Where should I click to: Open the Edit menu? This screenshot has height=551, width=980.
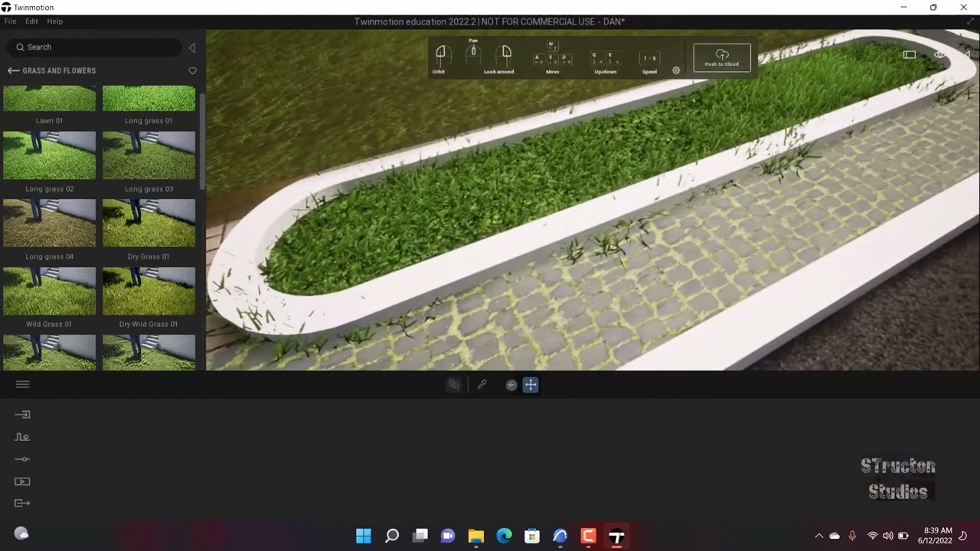click(x=31, y=21)
